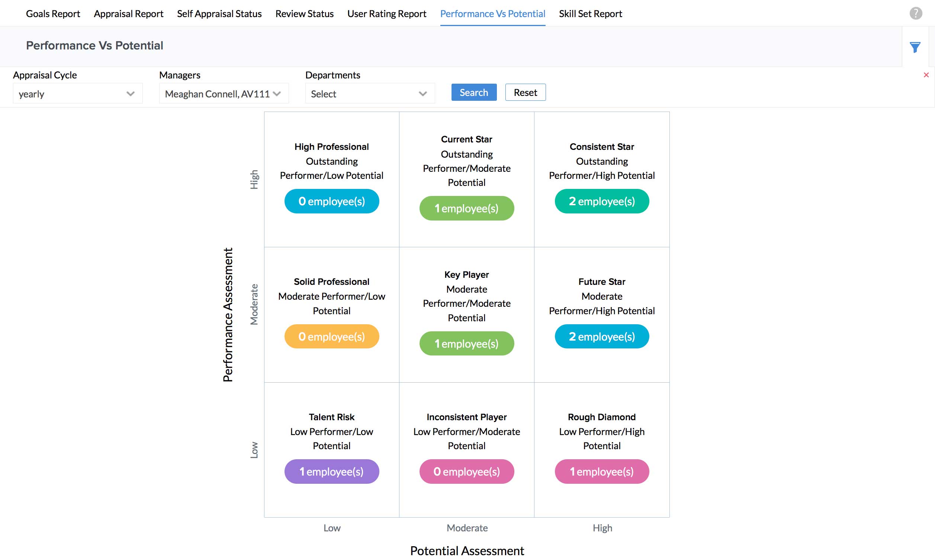The width and height of the screenshot is (935, 560).
Task: Click Current Star 1 employee(s) pill
Action: [466, 208]
